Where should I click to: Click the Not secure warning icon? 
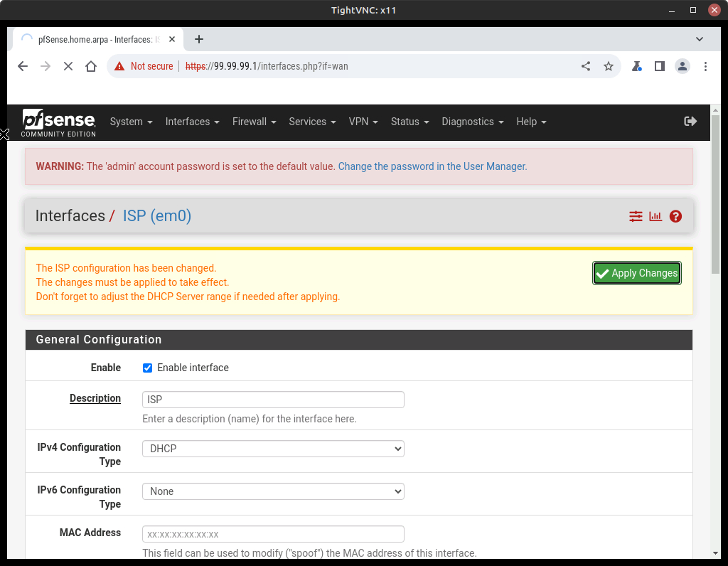[119, 66]
